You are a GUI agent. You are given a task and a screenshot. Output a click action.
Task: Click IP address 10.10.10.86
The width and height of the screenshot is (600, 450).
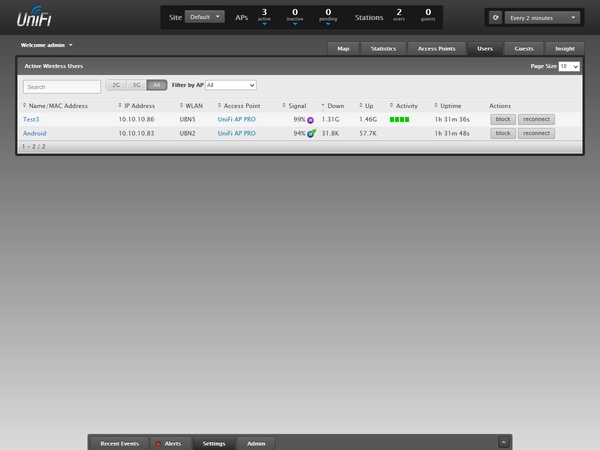click(136, 119)
